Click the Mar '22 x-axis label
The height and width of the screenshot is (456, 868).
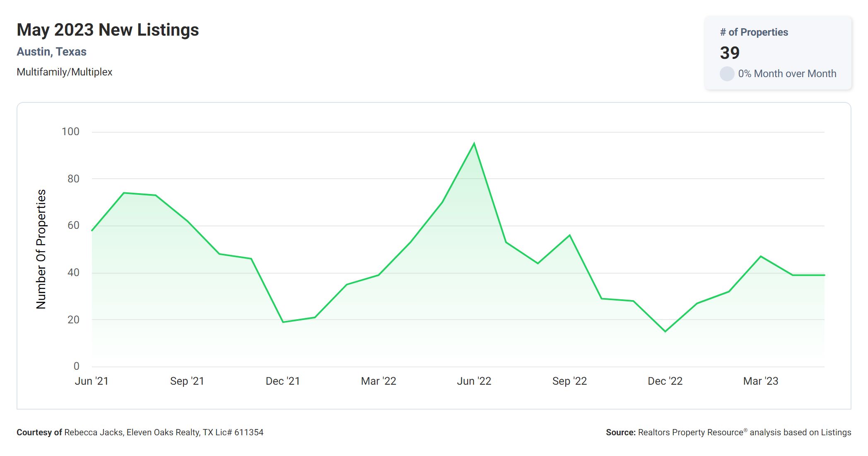pyautogui.click(x=379, y=381)
